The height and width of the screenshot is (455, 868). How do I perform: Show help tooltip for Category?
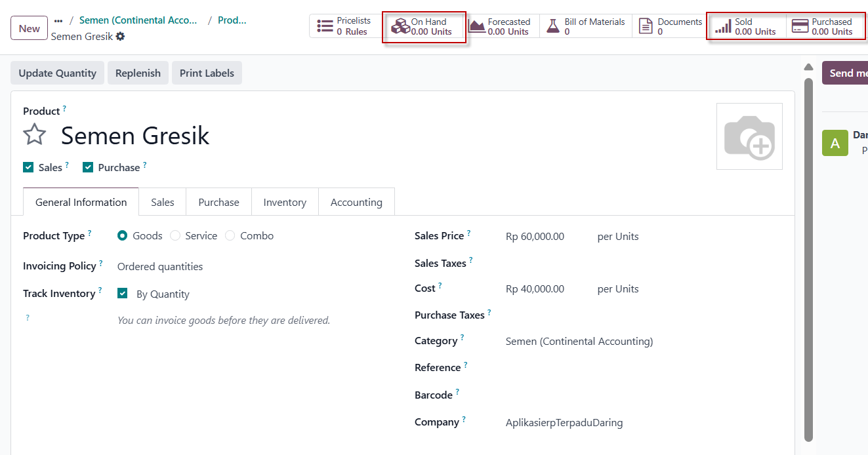tap(462, 338)
